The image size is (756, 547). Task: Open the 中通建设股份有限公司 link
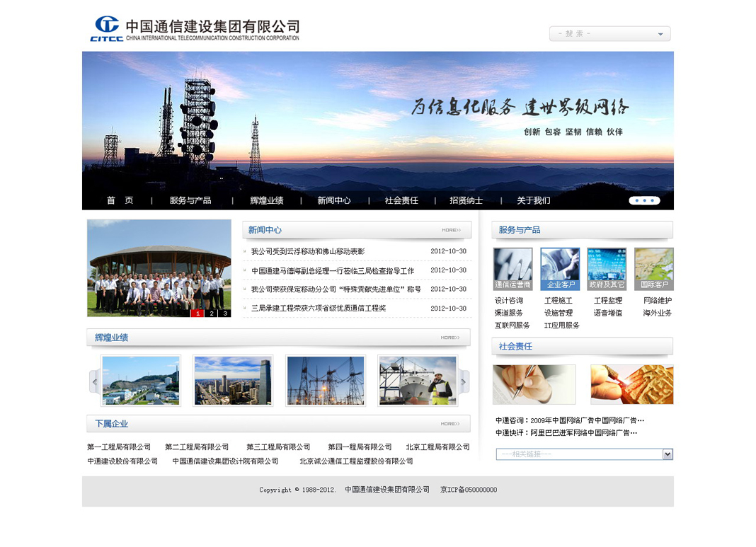pos(122,461)
